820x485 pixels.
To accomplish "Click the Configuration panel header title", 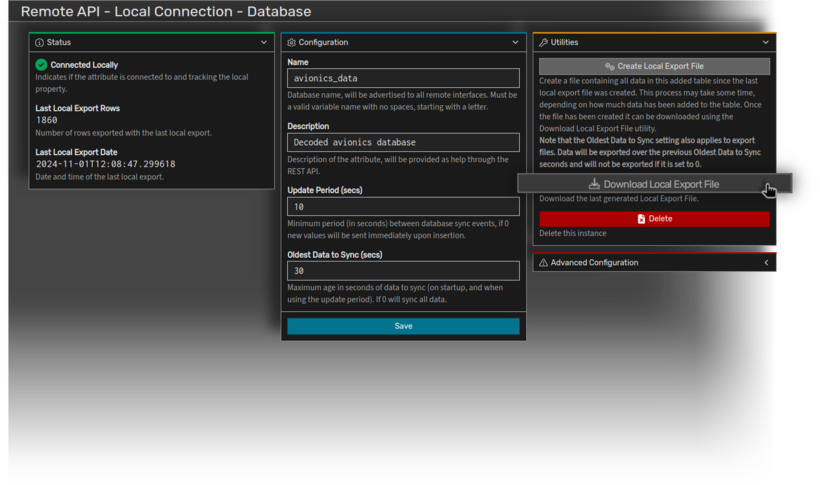I will (x=323, y=42).
